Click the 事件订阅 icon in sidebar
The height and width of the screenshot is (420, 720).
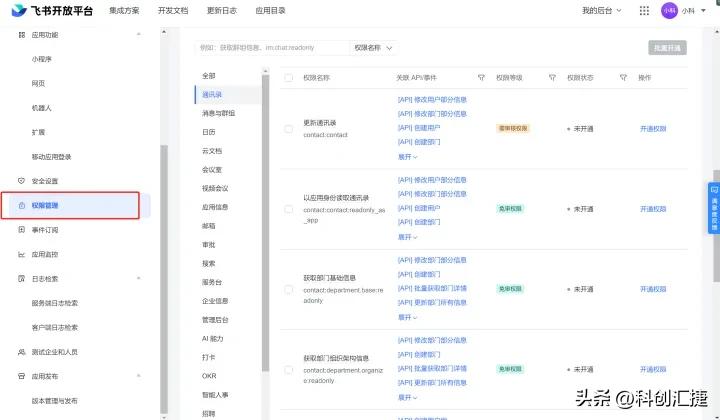[22, 230]
